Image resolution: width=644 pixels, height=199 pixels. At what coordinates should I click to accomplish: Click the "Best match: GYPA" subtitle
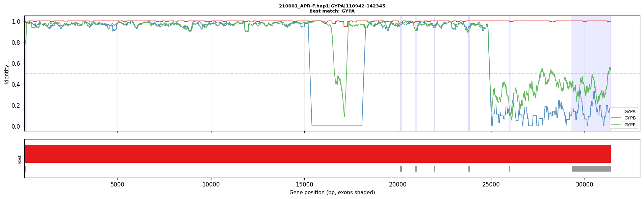coord(332,11)
